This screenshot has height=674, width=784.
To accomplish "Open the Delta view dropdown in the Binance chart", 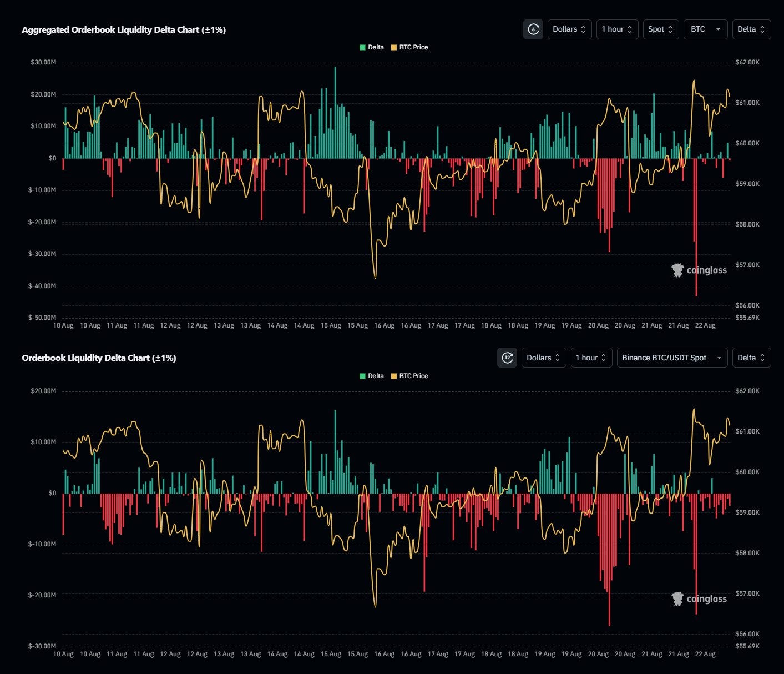I will pos(751,358).
